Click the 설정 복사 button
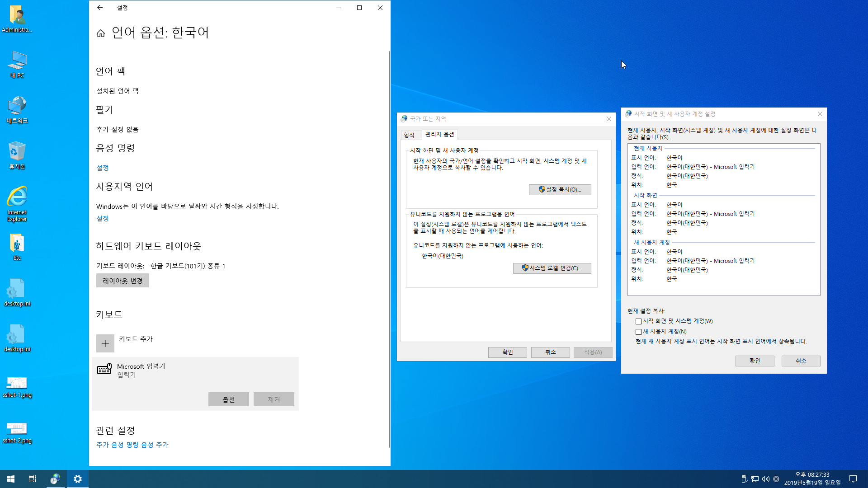This screenshot has height=488, width=868. [560, 190]
